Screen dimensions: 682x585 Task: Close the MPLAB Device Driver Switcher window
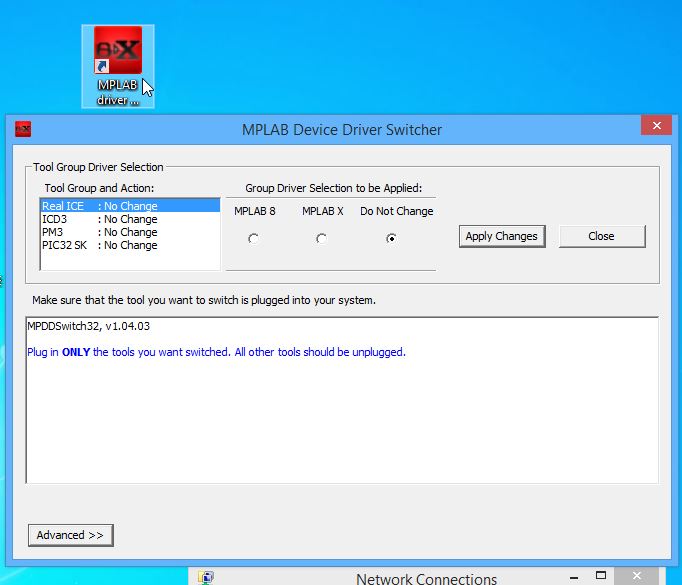[656, 125]
